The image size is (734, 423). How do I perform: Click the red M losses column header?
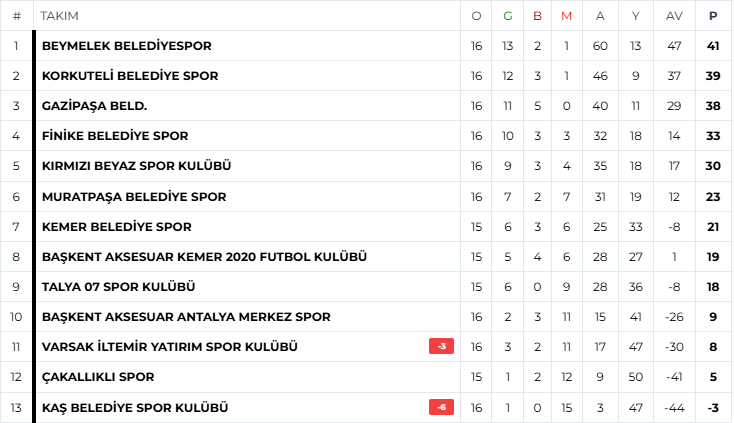[566, 16]
